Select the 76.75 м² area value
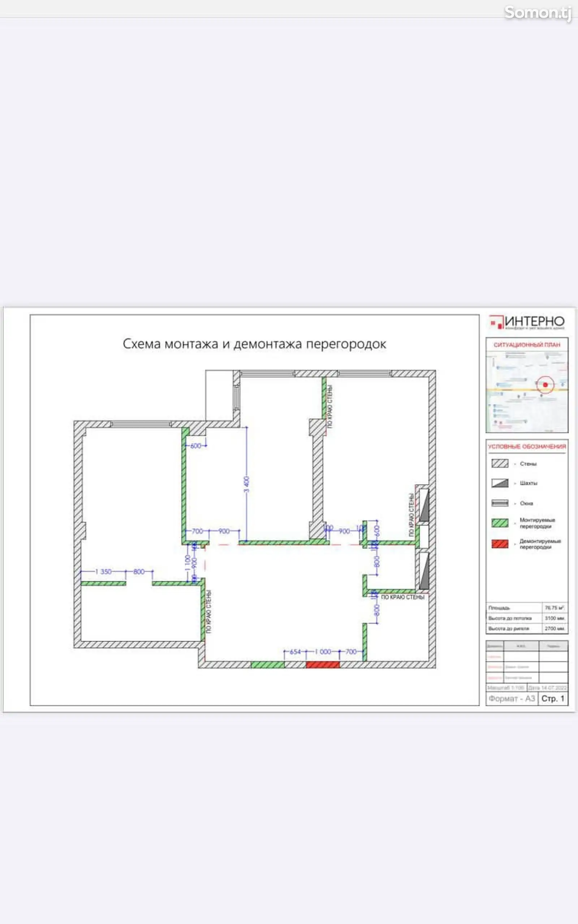This screenshot has height=924, width=578. point(554,607)
